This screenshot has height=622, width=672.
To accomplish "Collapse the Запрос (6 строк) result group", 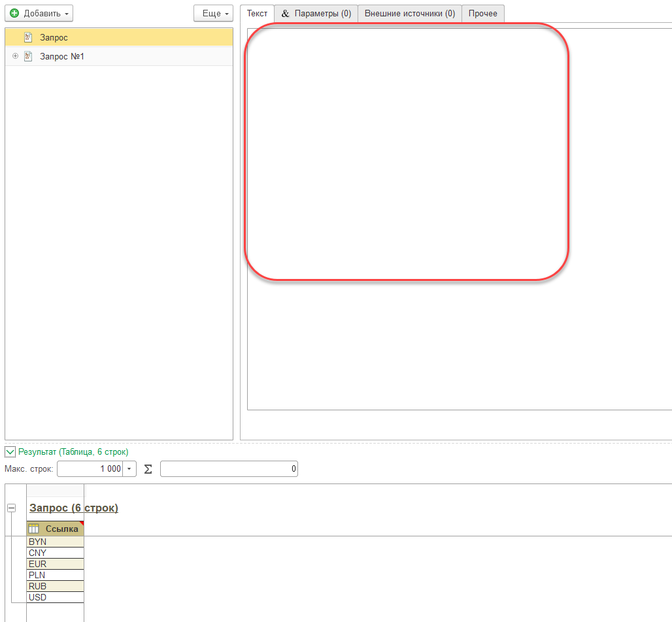I will [x=12, y=508].
